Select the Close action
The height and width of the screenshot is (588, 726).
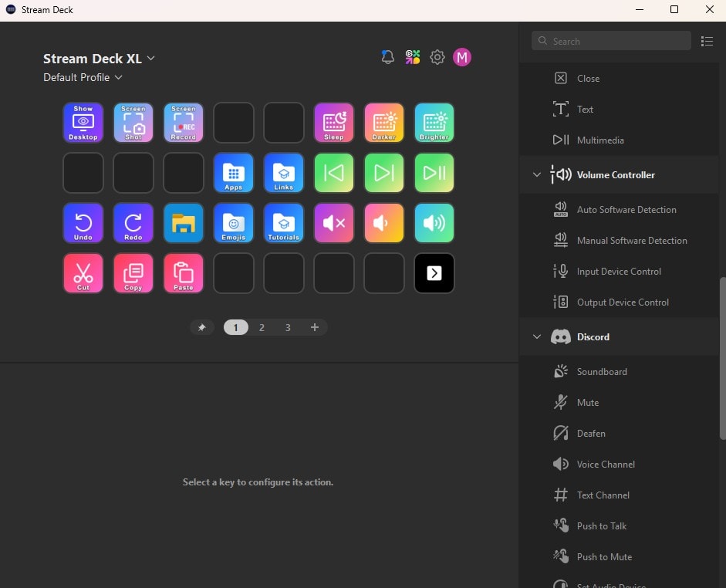[620, 79]
